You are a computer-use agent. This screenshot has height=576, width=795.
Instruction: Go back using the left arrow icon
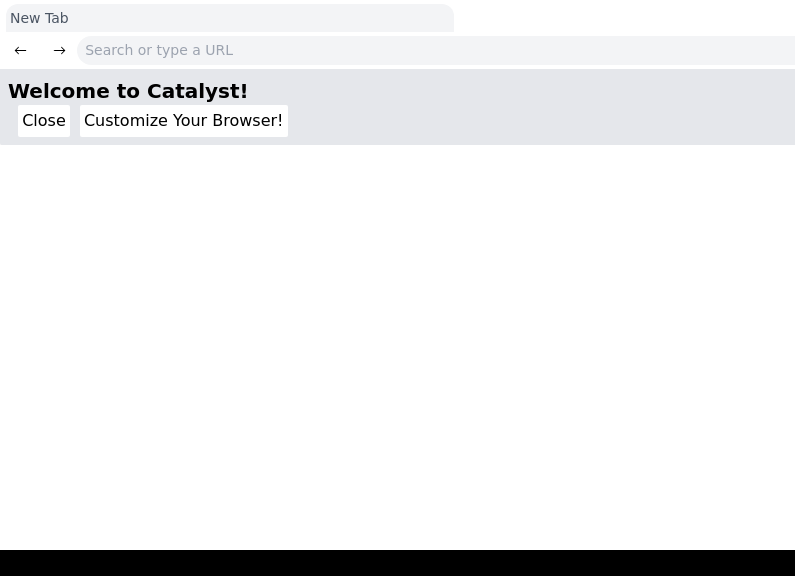[x=20, y=50]
